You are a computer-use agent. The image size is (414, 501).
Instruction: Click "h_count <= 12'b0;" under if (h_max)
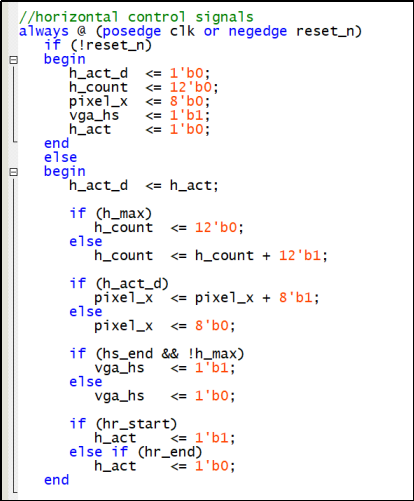(x=169, y=228)
